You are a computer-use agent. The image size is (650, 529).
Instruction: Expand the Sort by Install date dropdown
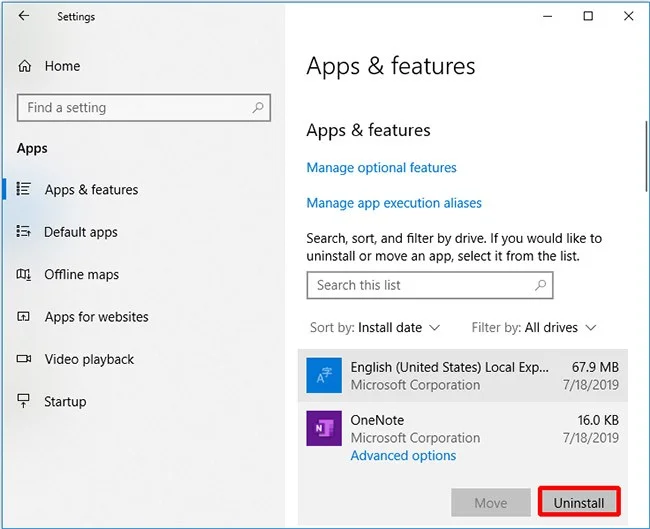tap(375, 328)
